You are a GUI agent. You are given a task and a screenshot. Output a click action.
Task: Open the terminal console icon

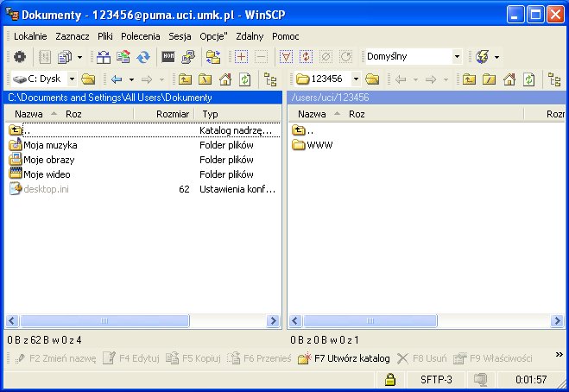coord(168,57)
